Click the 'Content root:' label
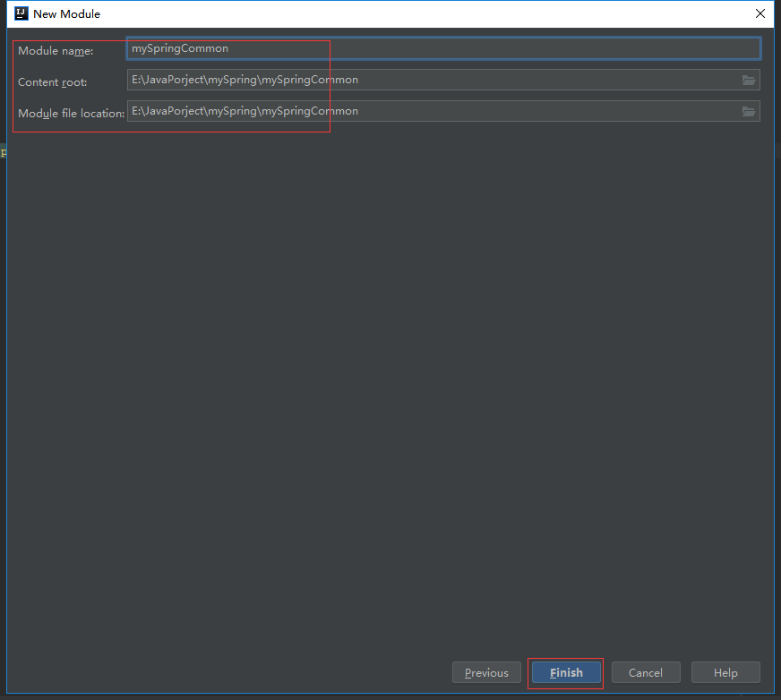781x700 pixels. click(x=52, y=82)
